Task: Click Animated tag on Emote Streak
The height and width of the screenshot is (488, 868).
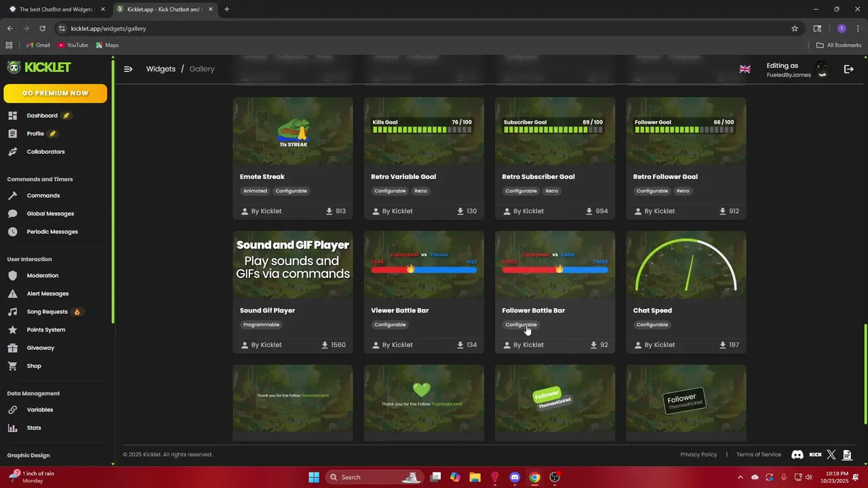Action: 255,191
